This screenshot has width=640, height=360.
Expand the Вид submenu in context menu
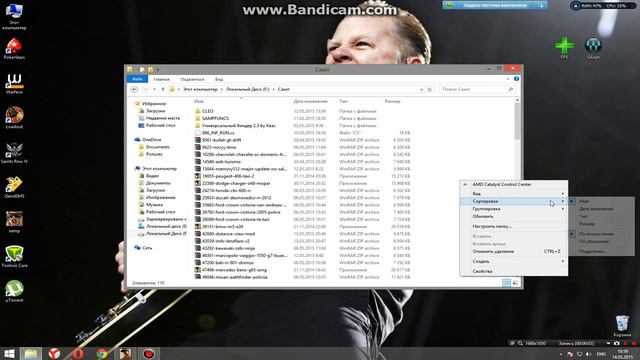click(513, 193)
